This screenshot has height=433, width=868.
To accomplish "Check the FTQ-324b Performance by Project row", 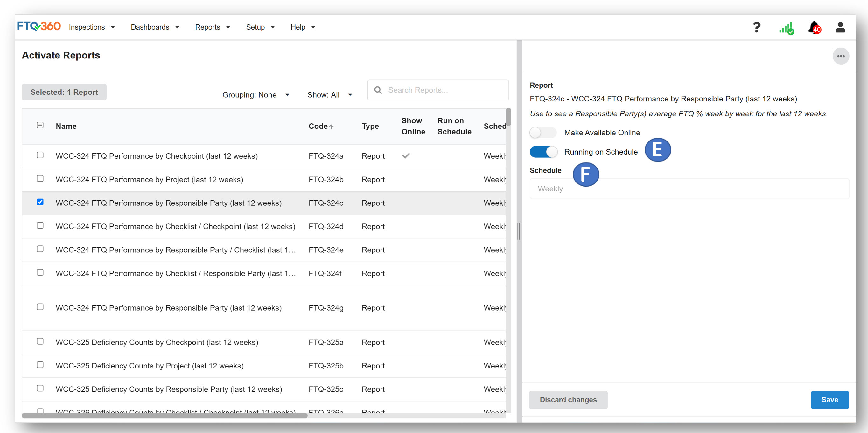I will (x=40, y=178).
